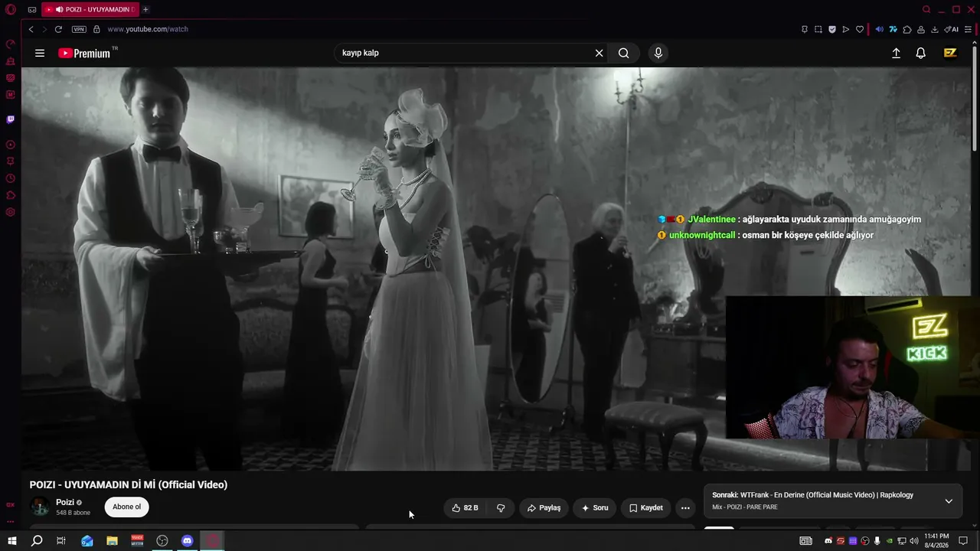Clear the search box with the X

pos(599,53)
